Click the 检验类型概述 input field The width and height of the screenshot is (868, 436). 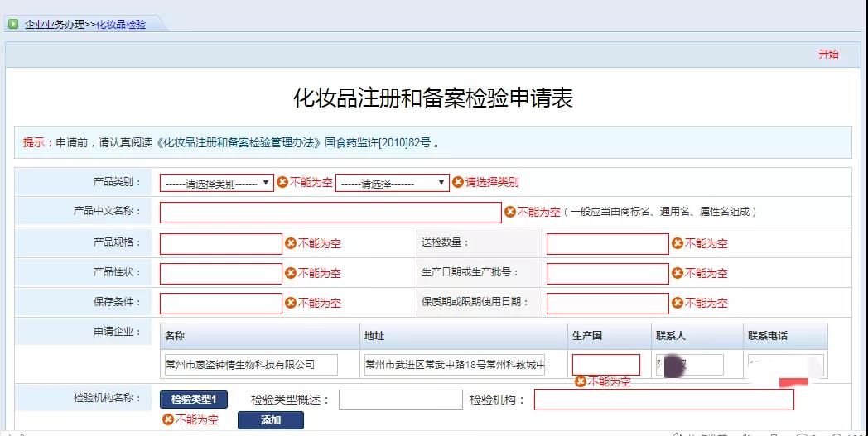[x=400, y=400]
